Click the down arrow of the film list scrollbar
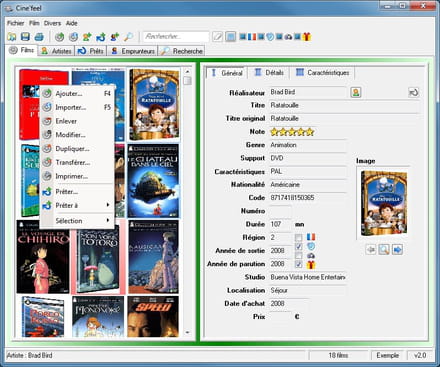This screenshot has height=367, width=440. 187,332
